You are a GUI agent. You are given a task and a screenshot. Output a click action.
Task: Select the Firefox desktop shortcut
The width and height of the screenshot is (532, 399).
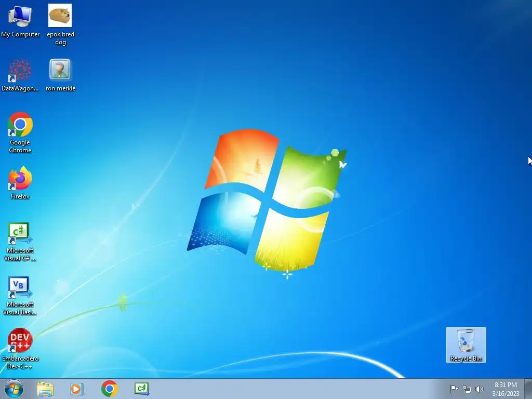pos(20,182)
